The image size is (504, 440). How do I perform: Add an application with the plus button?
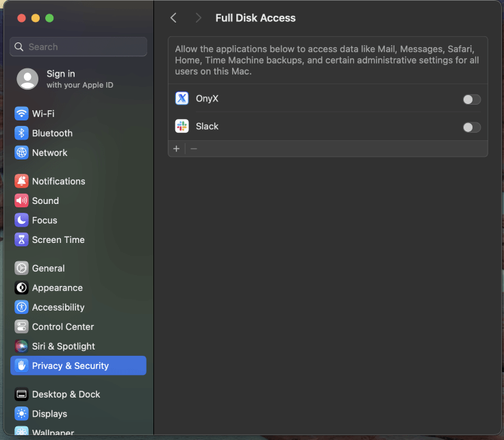177,148
